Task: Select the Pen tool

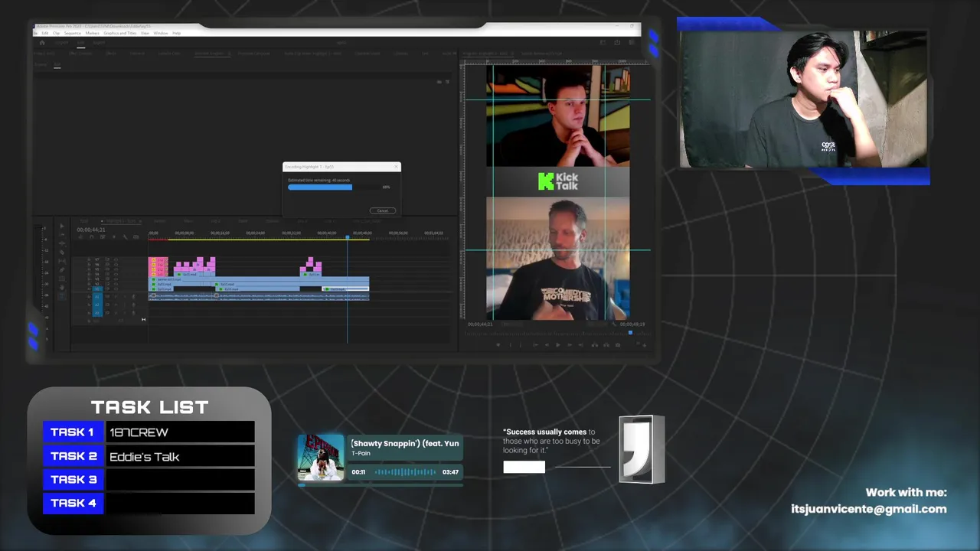Action: click(x=62, y=270)
